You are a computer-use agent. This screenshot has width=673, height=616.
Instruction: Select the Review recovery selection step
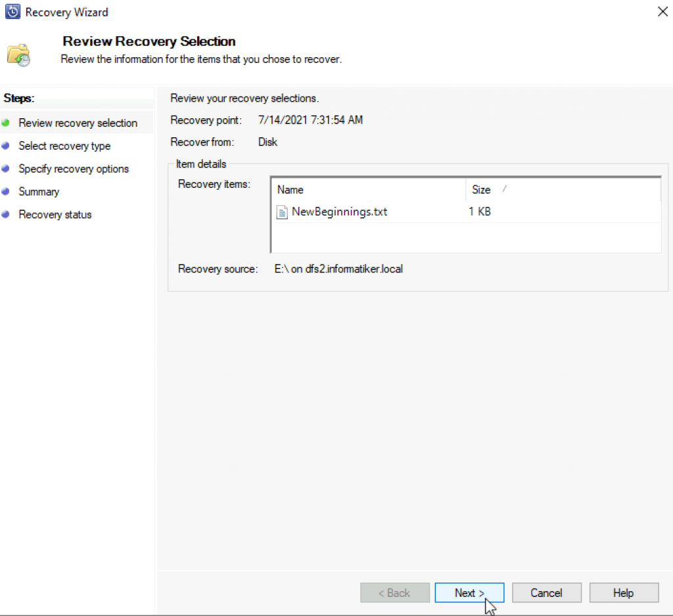click(78, 123)
